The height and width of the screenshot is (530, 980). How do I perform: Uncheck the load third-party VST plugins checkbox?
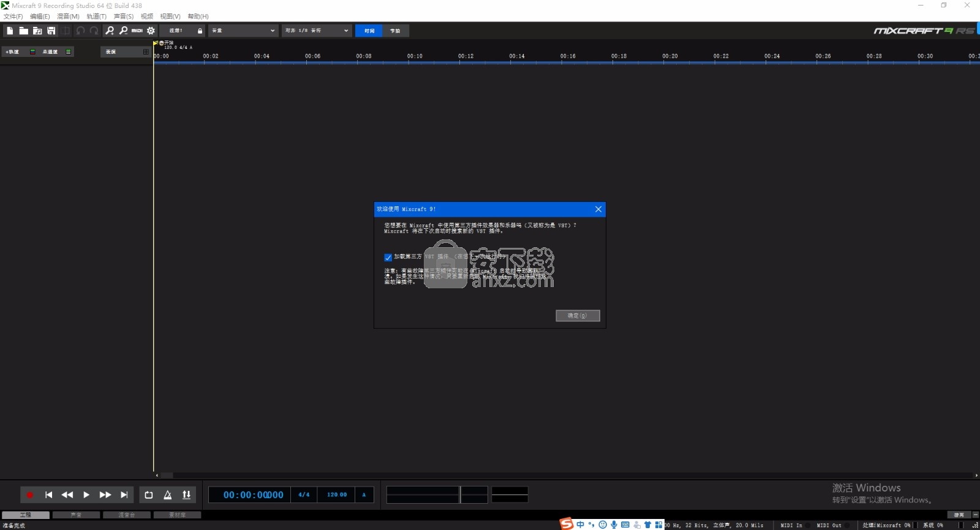pyautogui.click(x=388, y=258)
